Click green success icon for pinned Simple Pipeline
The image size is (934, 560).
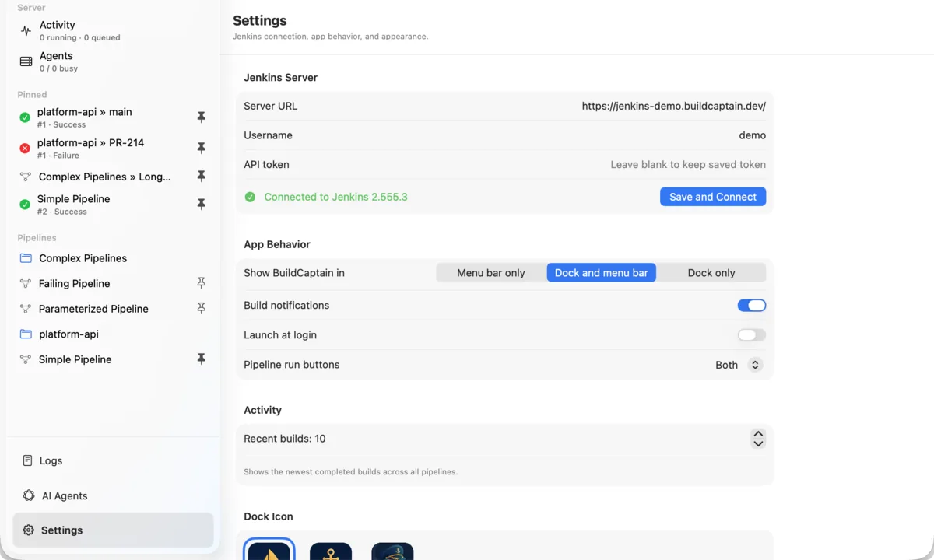(x=25, y=205)
